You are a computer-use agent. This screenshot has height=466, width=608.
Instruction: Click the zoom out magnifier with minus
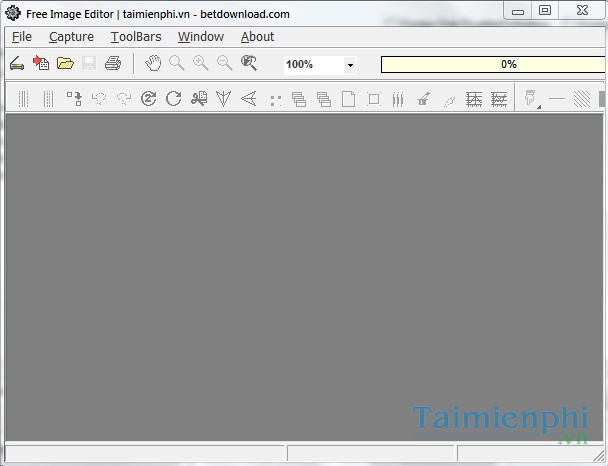(x=225, y=63)
